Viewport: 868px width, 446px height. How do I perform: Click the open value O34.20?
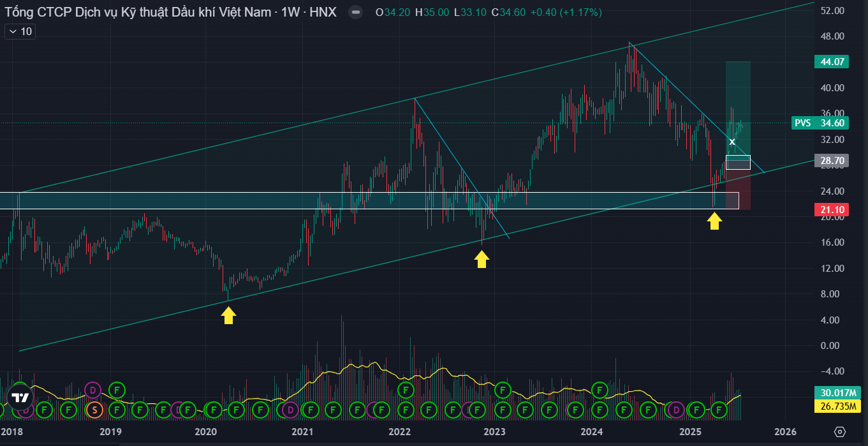coord(393,12)
